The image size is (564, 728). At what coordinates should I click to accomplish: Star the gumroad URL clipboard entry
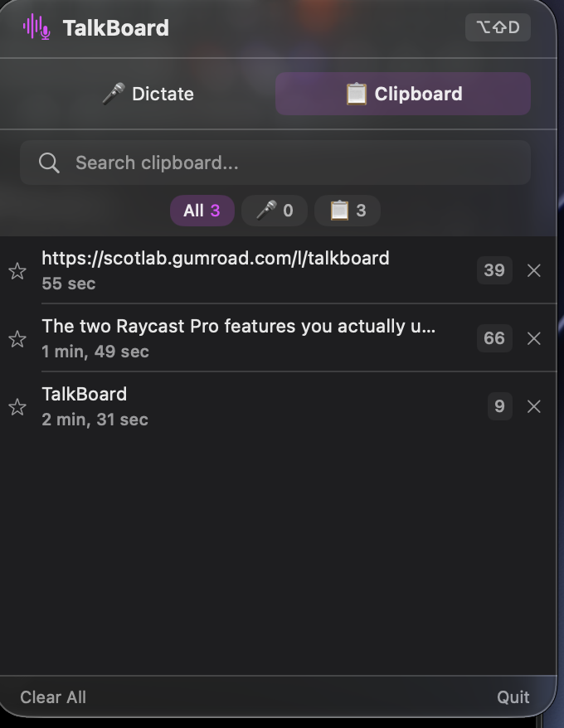(17, 270)
